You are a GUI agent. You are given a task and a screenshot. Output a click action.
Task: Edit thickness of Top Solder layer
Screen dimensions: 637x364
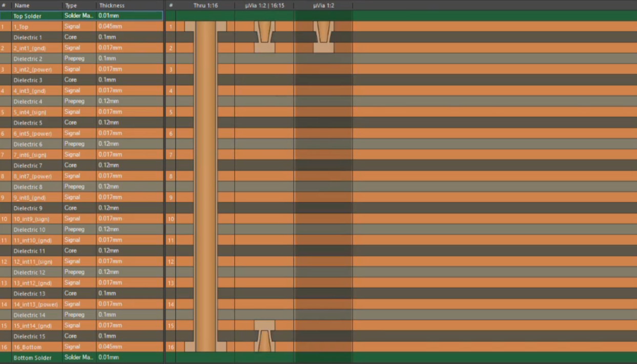click(x=108, y=16)
